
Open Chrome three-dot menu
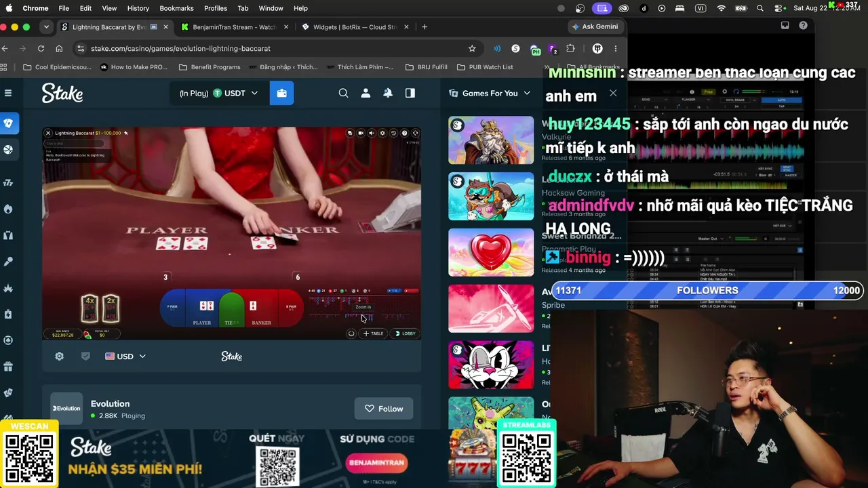click(x=616, y=48)
